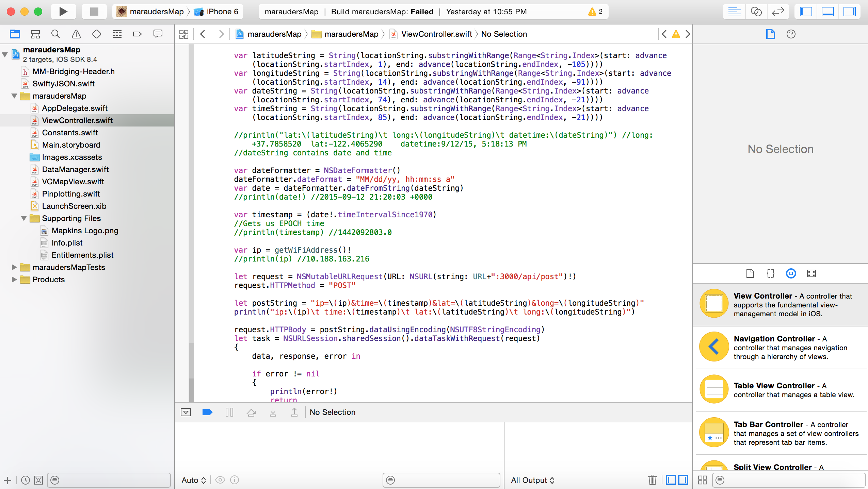Open the Find navigator magnifier icon
The image size is (868, 489).
pos(55,34)
